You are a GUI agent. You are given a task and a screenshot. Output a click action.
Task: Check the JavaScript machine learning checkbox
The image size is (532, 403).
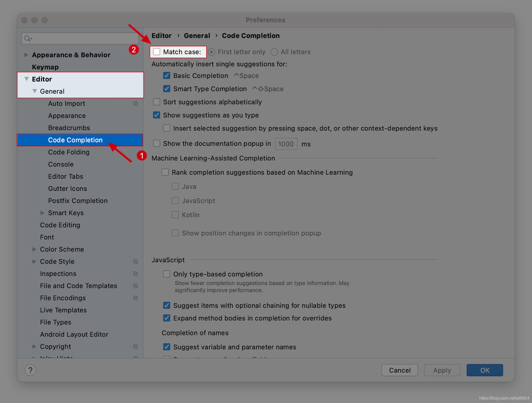tap(175, 200)
